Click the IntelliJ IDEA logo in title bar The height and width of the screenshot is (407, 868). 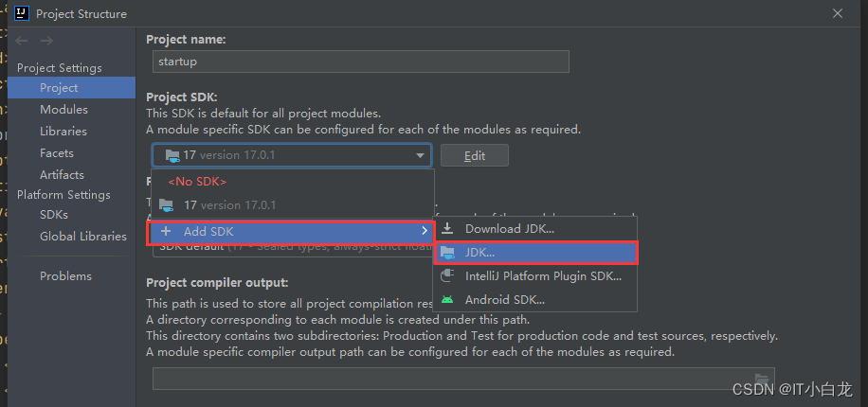pyautogui.click(x=22, y=13)
